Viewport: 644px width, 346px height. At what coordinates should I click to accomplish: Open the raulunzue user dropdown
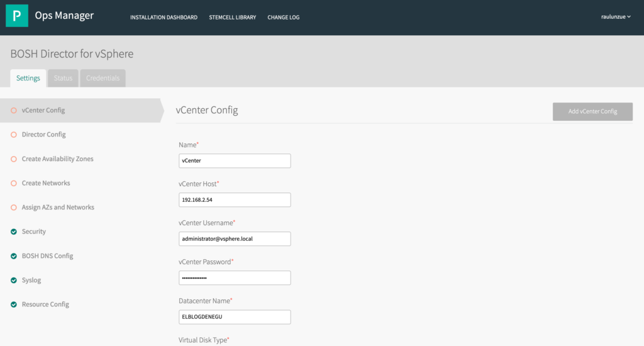pyautogui.click(x=616, y=17)
